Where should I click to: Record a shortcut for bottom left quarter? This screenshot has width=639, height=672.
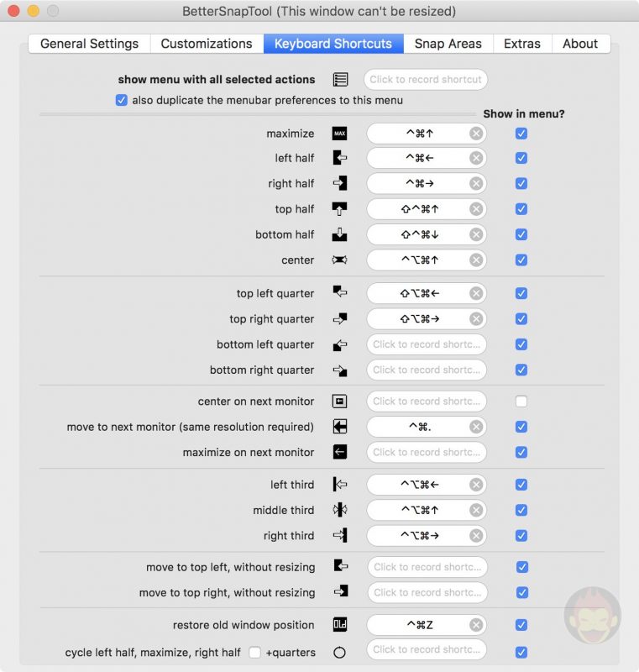pyautogui.click(x=426, y=344)
